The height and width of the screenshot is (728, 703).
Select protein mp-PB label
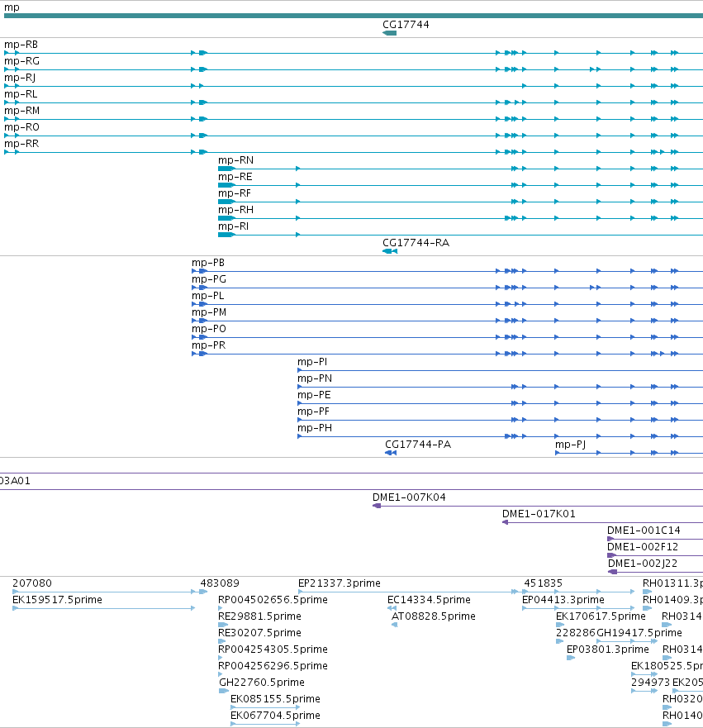point(208,263)
